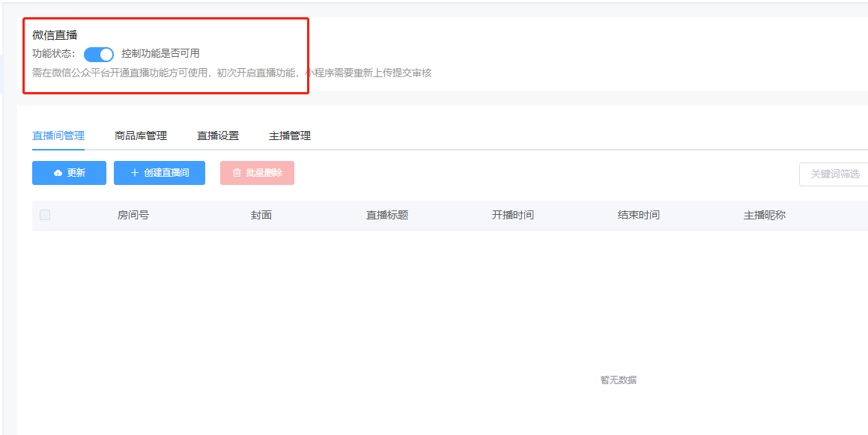Image resolution: width=868 pixels, height=435 pixels.
Task: Click the 暂无数据 empty-state text
Action: coord(619,380)
